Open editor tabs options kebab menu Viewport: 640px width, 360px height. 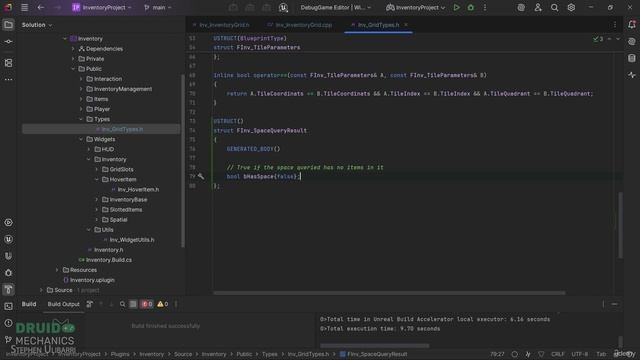[615, 25]
